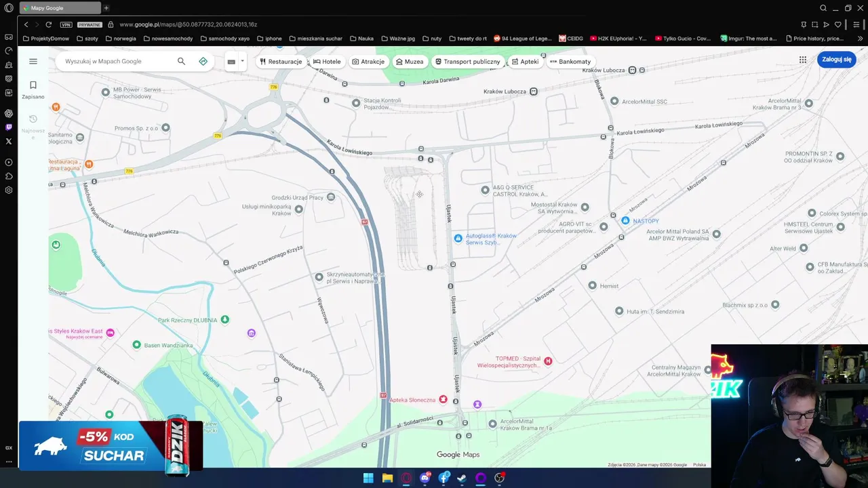Open X (Twitter) in the Opera sidebar

(x=9, y=141)
